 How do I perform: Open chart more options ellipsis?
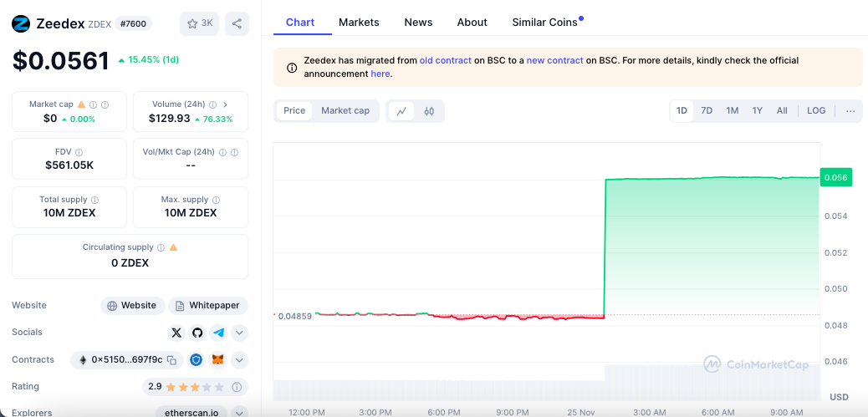point(850,110)
